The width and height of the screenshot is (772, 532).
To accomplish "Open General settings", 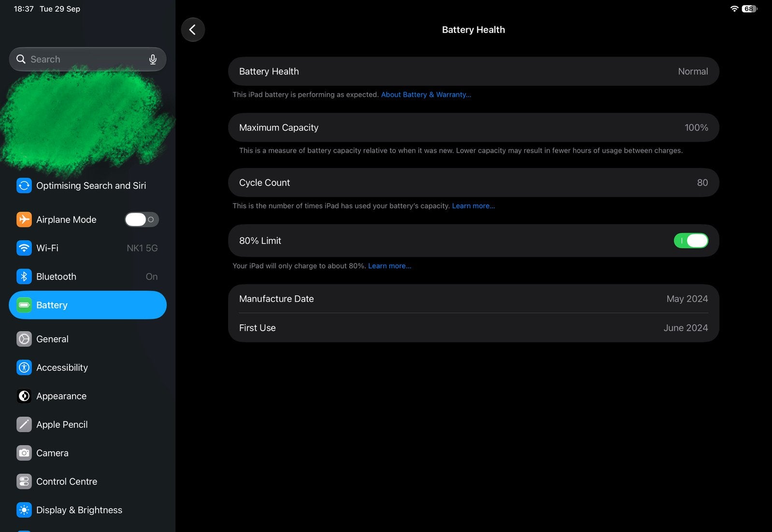I will 87,339.
